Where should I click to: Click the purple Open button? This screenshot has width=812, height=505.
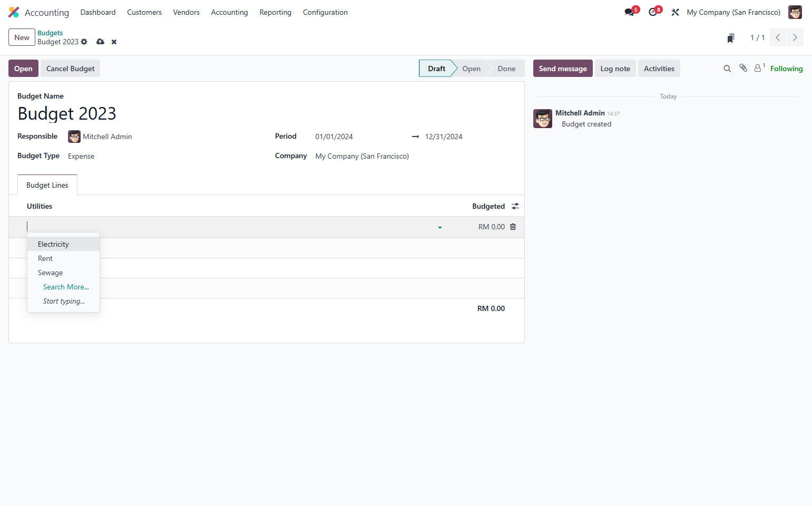23,69
